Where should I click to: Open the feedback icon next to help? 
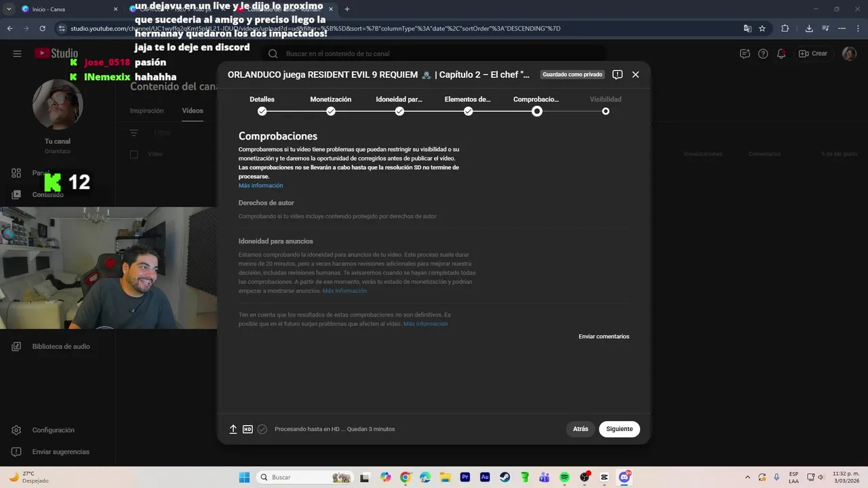[x=745, y=54]
